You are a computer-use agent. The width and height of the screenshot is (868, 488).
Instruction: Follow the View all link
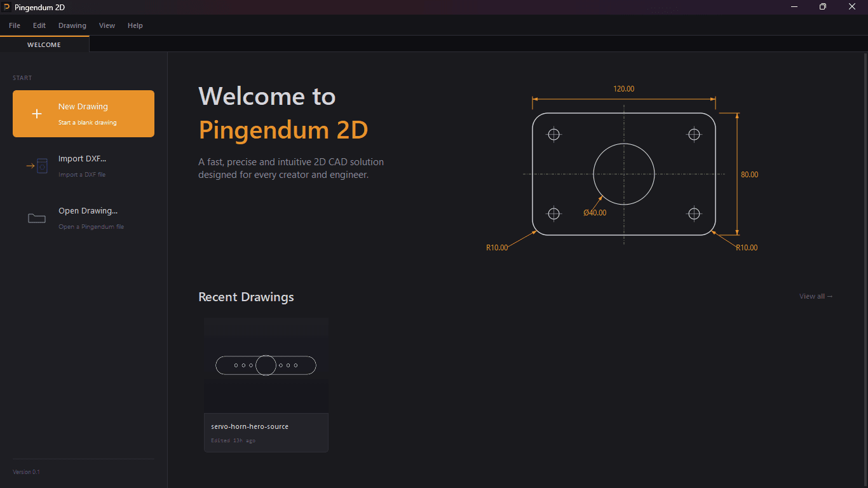[x=816, y=296]
